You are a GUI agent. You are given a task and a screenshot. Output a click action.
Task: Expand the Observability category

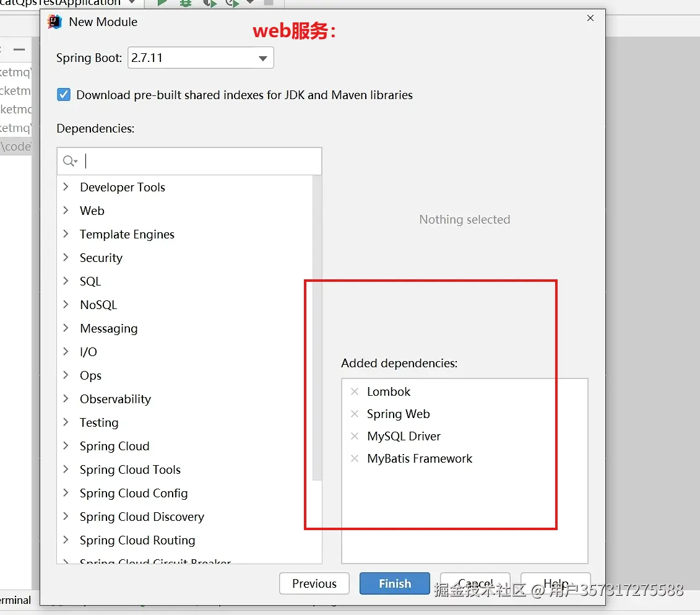[66, 398]
